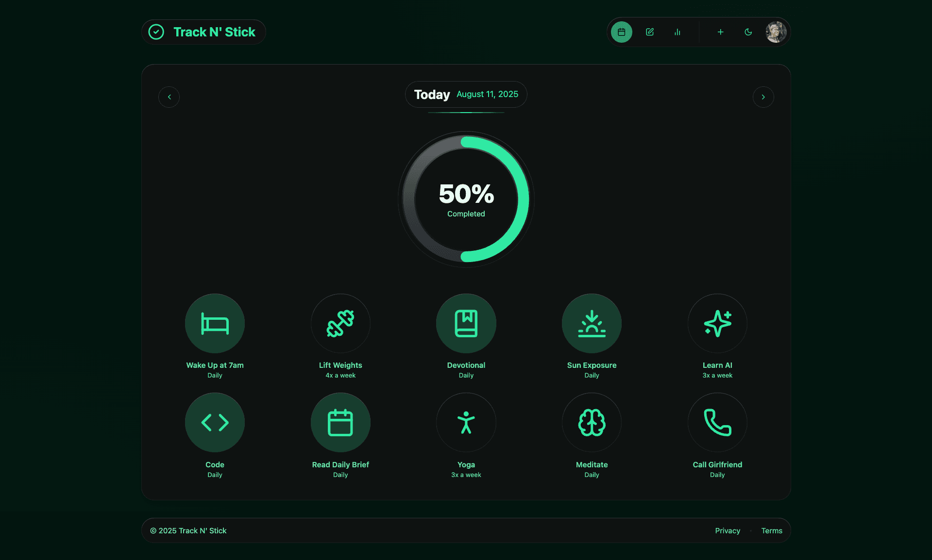Toggle dark mode with moon icon
The height and width of the screenshot is (560, 932).
(x=748, y=32)
